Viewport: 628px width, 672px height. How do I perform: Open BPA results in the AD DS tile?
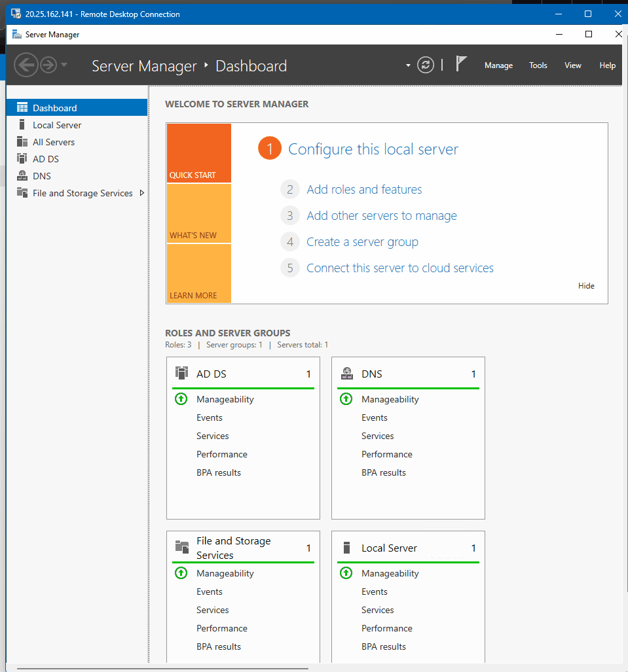pos(219,472)
